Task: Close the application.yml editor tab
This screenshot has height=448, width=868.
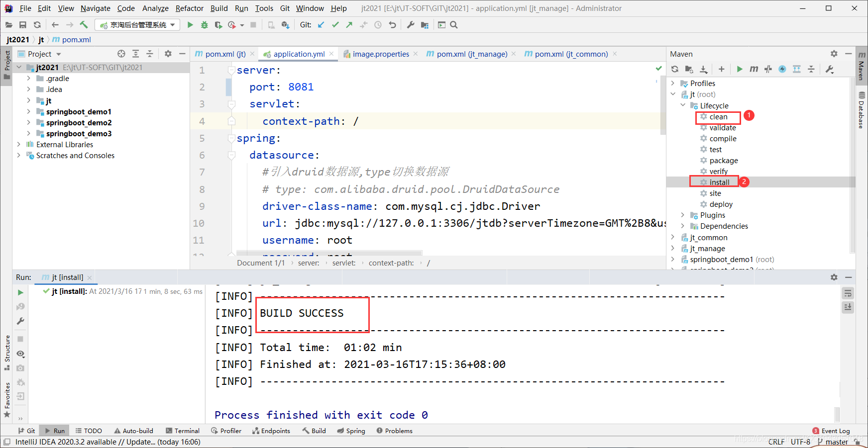Action: 331,54
